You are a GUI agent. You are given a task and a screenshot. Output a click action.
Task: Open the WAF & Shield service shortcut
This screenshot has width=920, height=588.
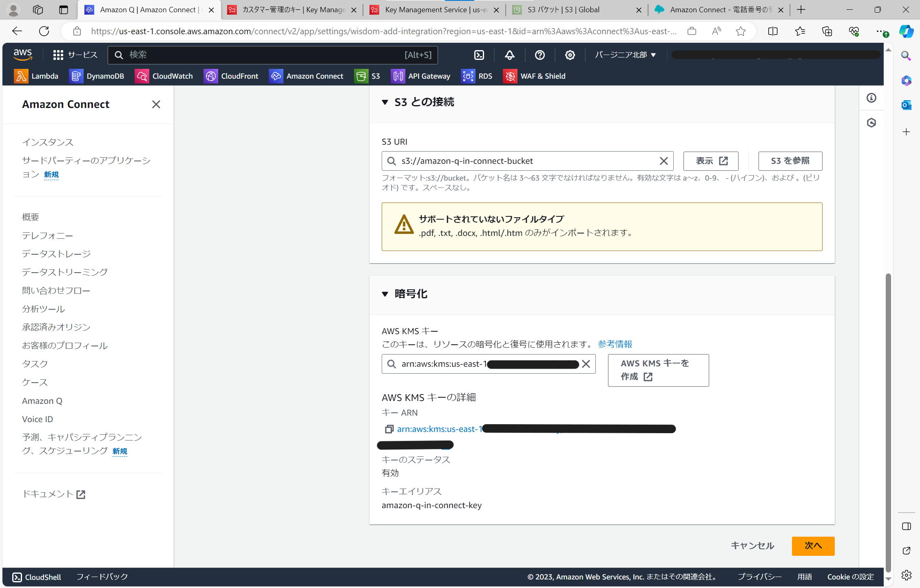click(x=534, y=76)
